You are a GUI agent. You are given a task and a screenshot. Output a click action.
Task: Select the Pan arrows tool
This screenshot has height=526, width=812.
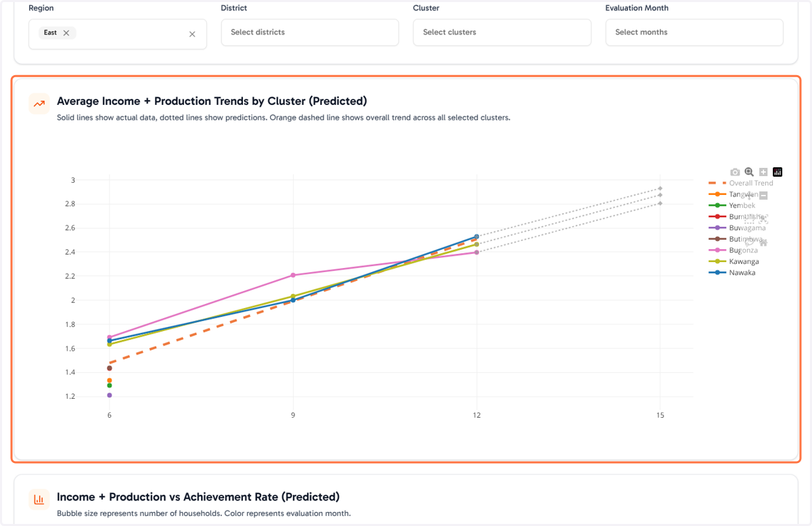749,196
